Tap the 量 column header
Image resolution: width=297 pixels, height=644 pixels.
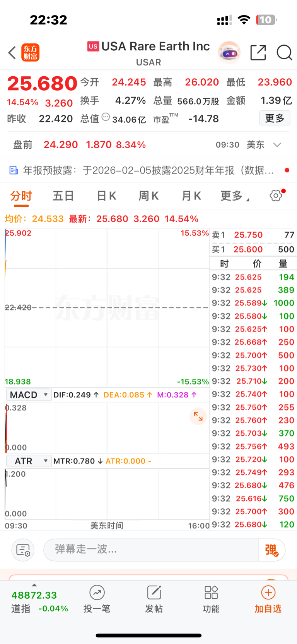(283, 264)
